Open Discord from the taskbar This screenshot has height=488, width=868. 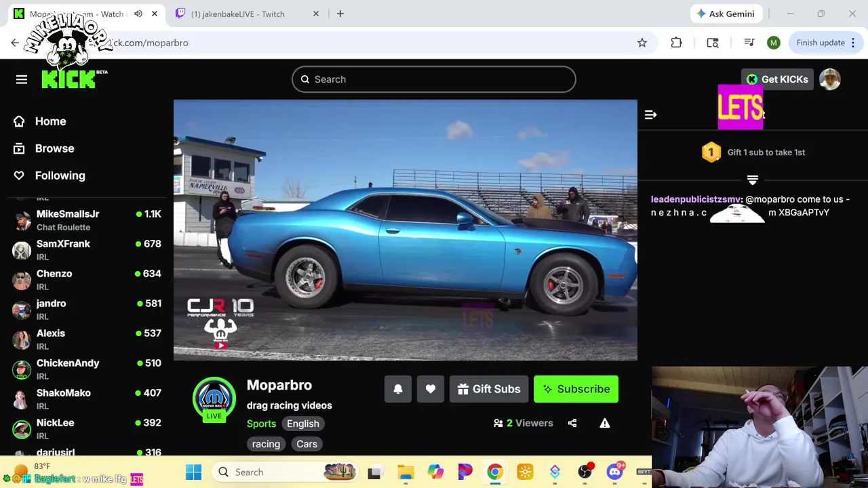614,472
